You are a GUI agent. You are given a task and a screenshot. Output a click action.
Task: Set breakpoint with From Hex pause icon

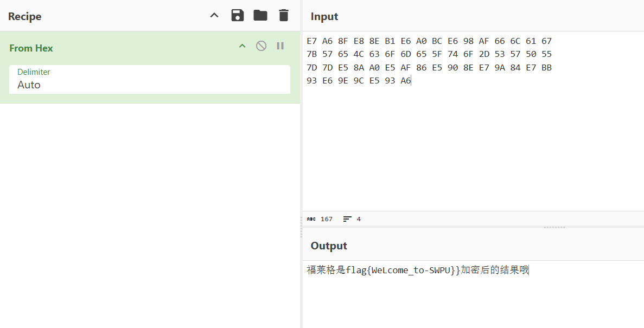click(x=280, y=46)
